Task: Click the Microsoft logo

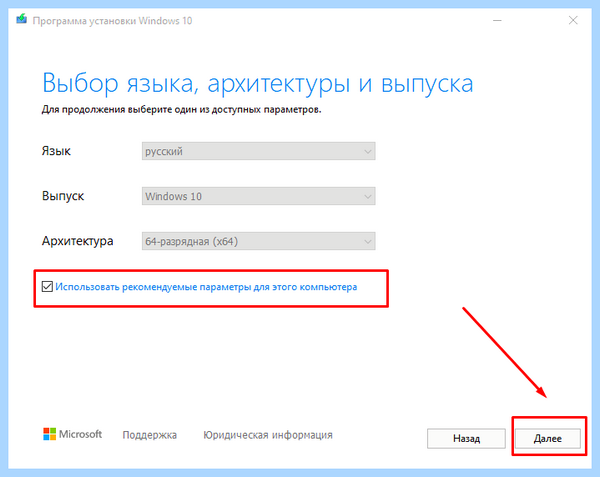Action: click(x=72, y=434)
